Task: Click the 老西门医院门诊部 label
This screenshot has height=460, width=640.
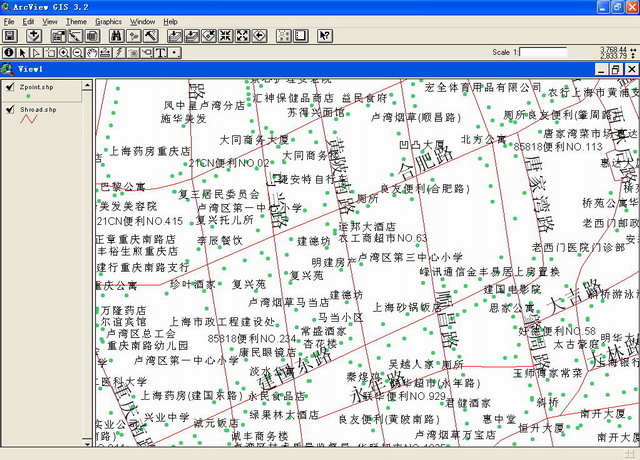Action: point(578,247)
